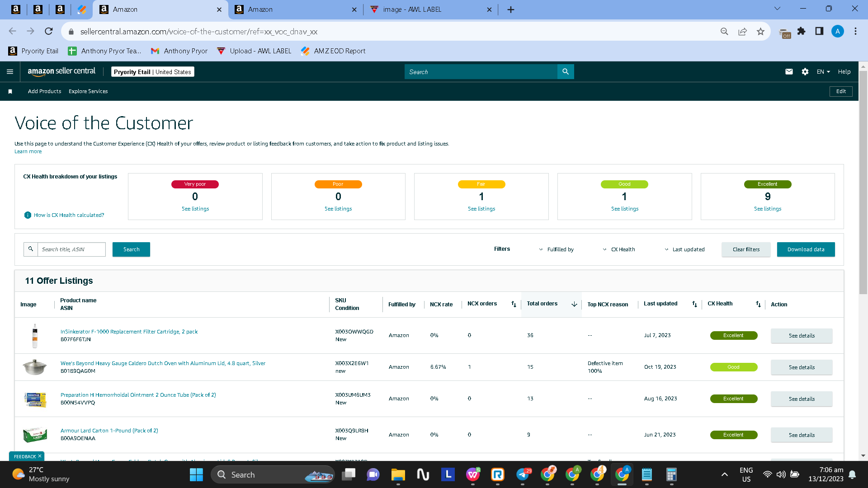See details for Preparation H Ointment
The height and width of the screenshot is (488, 868).
click(x=802, y=399)
